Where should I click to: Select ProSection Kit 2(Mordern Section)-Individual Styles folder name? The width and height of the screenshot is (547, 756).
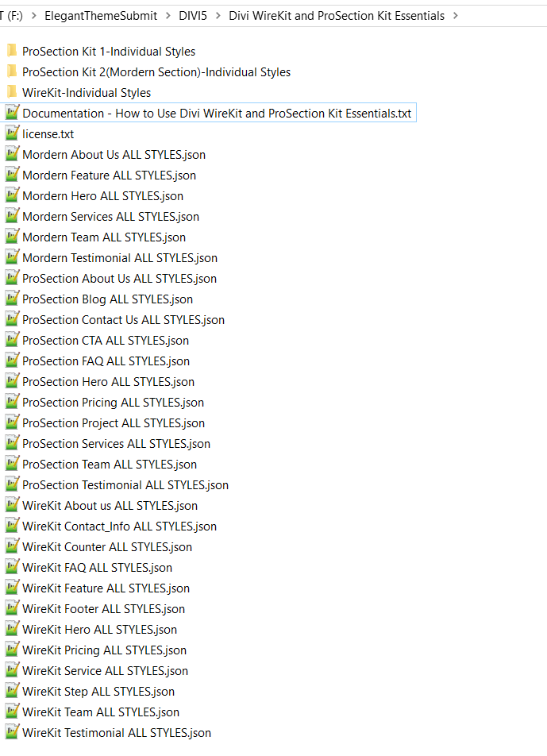[x=156, y=71]
